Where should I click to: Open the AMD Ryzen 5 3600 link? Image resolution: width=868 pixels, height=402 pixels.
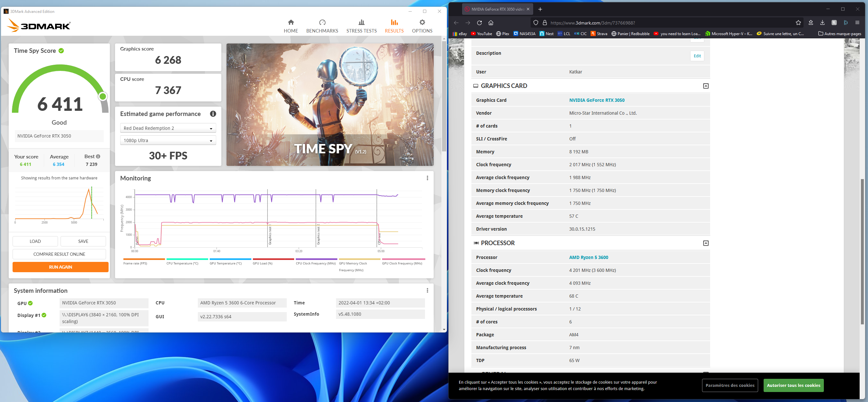pyautogui.click(x=589, y=257)
